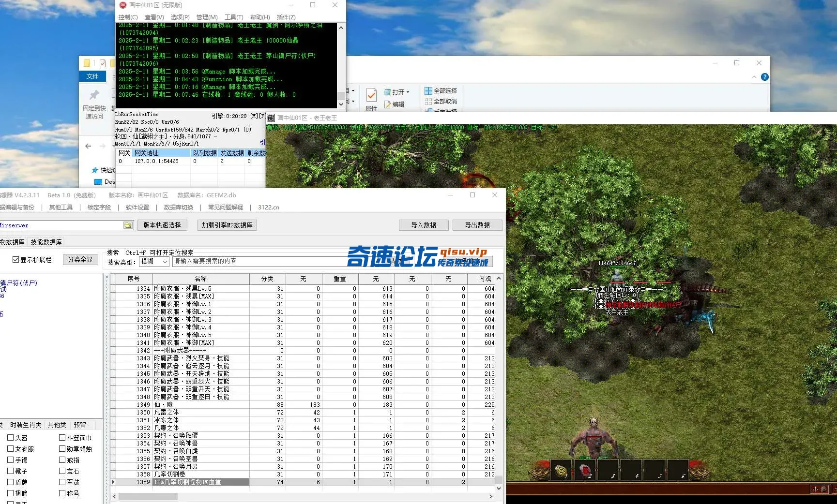Click the console log scroll up arrow
837x504 pixels.
click(341, 28)
